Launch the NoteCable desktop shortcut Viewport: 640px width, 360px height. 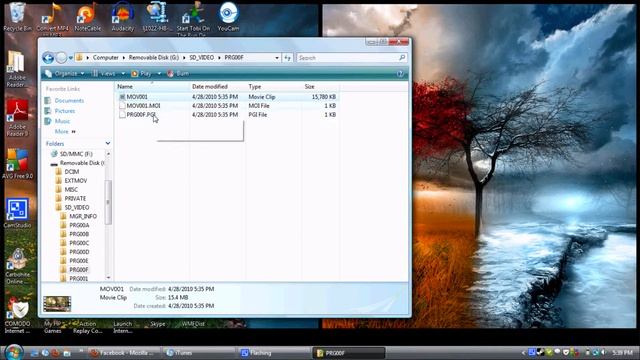pyautogui.click(x=87, y=16)
